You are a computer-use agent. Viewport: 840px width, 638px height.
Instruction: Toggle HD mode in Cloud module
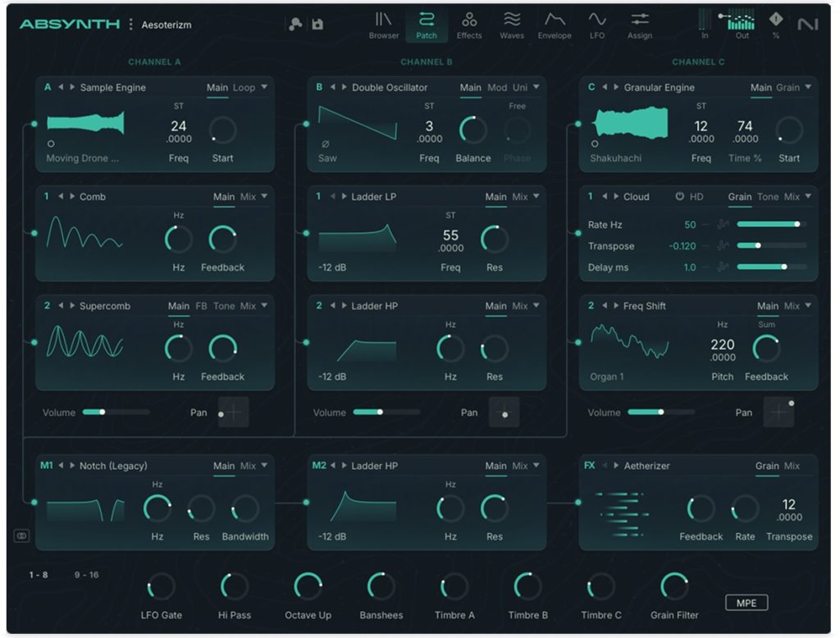pos(690,197)
